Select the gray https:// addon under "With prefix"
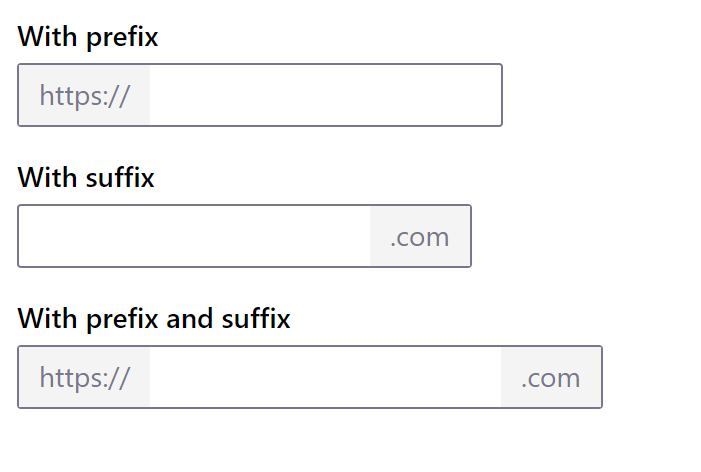Viewport: 701px width, 472px height. [x=85, y=96]
